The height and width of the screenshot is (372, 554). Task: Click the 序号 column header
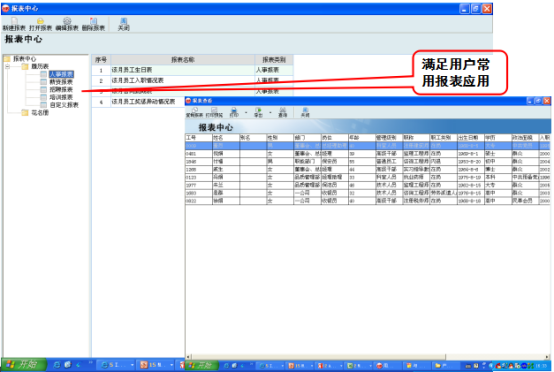point(101,60)
